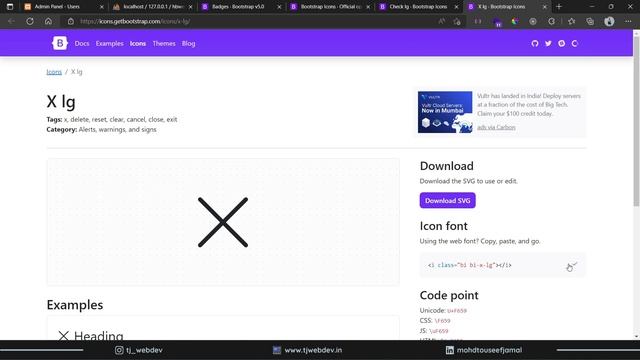Click the X lg page title

coord(61,102)
